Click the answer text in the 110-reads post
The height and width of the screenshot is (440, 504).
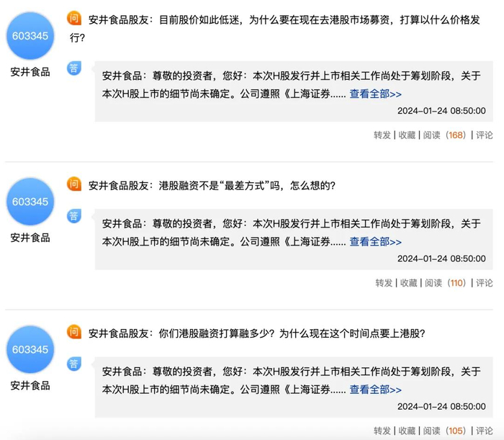291,233
